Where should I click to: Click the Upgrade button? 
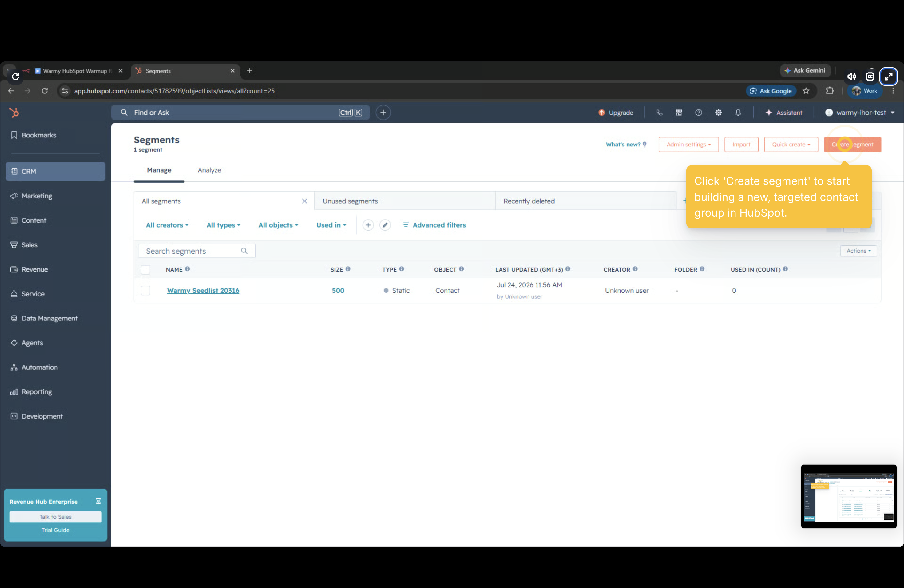[616, 113]
